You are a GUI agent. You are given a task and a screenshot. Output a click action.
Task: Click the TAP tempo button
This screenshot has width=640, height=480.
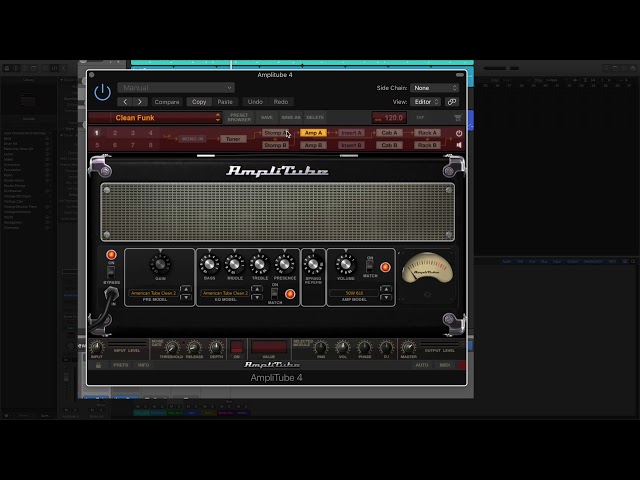(x=420, y=118)
